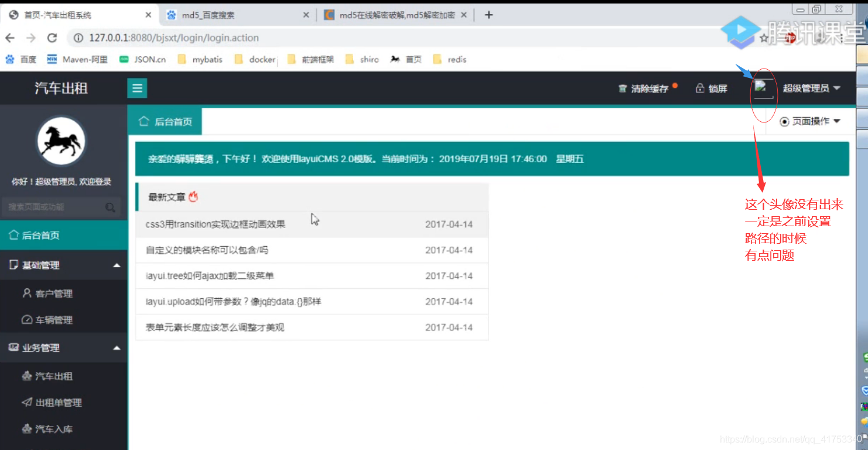Collapse the 业务管理 menu group
868x450 pixels.
coord(63,347)
